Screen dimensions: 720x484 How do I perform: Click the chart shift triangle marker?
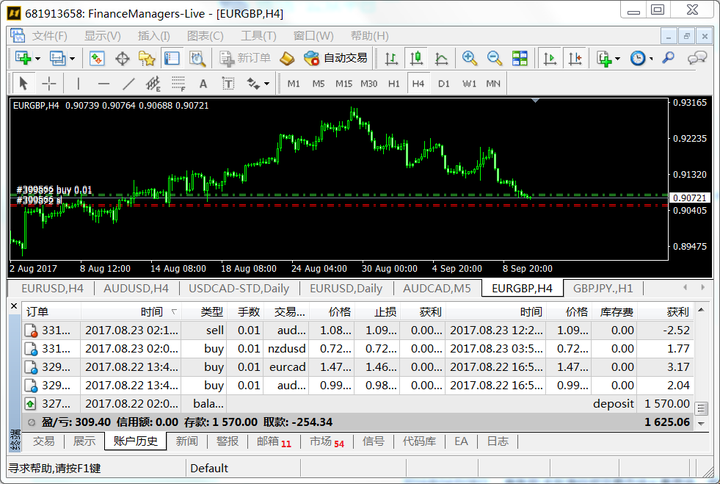(535, 100)
